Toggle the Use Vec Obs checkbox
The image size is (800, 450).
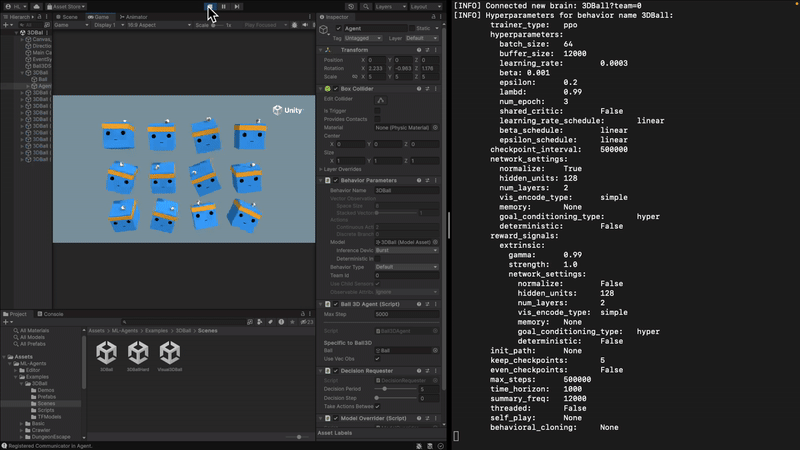click(378, 359)
